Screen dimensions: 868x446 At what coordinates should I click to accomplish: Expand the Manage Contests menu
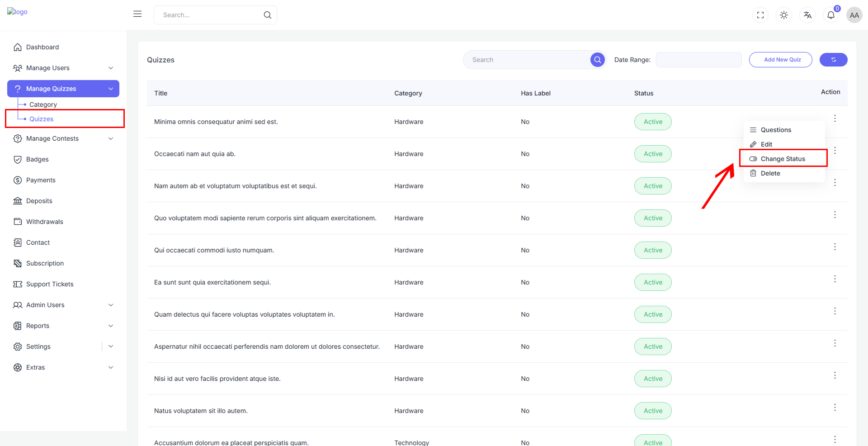click(x=63, y=138)
